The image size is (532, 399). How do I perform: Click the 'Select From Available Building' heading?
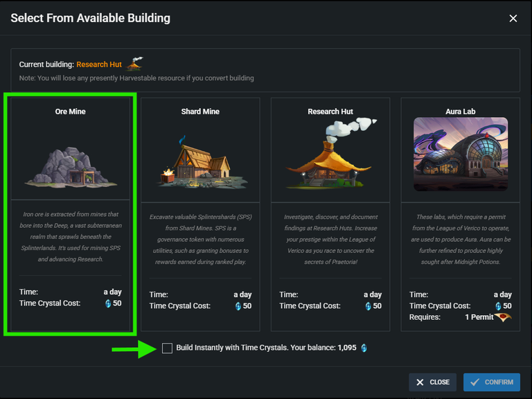click(x=90, y=18)
